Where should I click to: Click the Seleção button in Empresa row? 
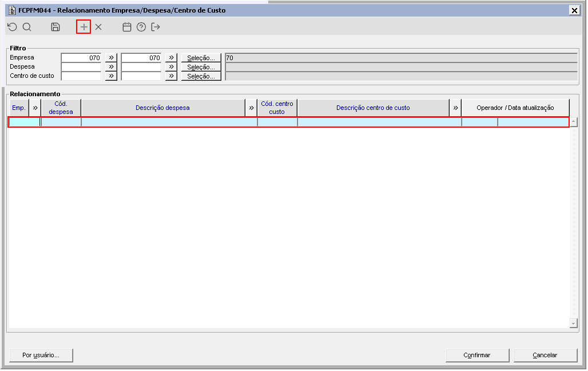pos(201,58)
